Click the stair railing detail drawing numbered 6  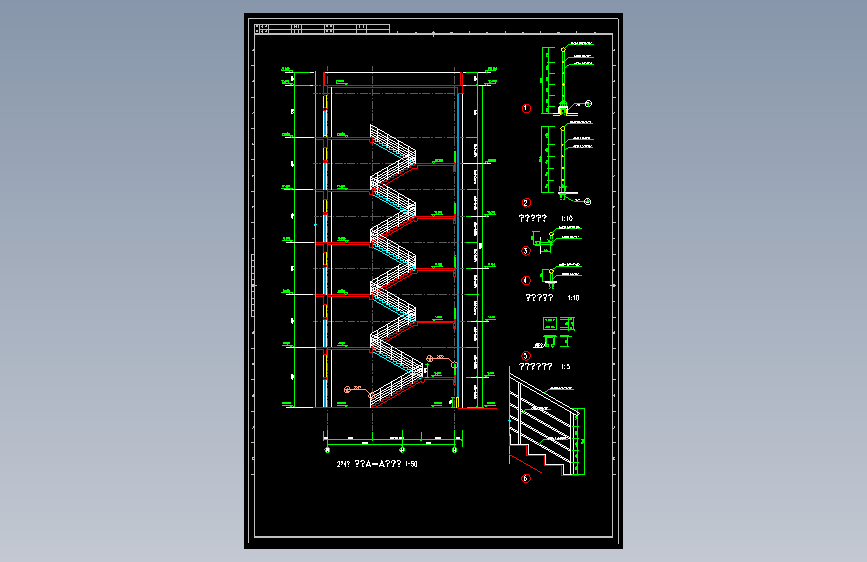tap(547, 422)
